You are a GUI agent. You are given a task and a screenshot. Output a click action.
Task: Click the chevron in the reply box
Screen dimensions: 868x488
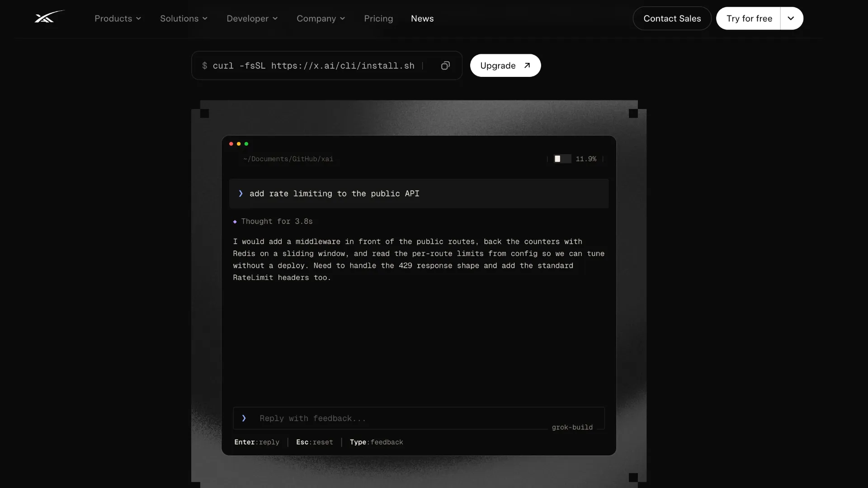(244, 418)
